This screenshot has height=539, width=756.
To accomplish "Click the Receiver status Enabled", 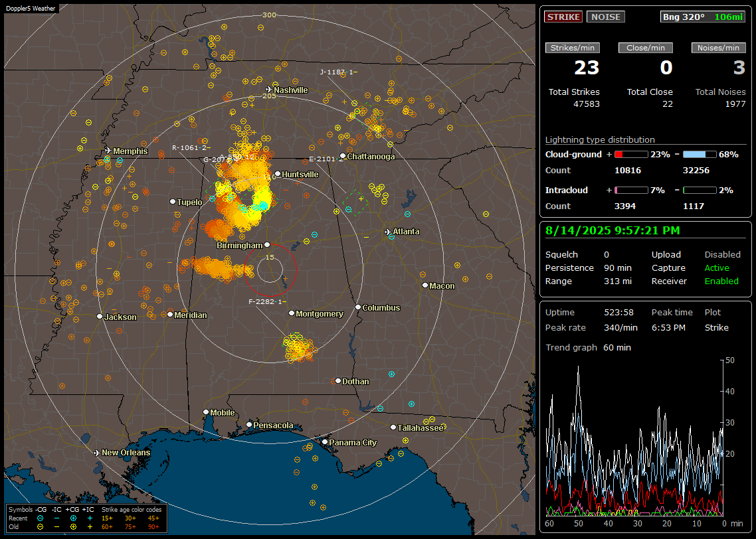I will [x=721, y=281].
